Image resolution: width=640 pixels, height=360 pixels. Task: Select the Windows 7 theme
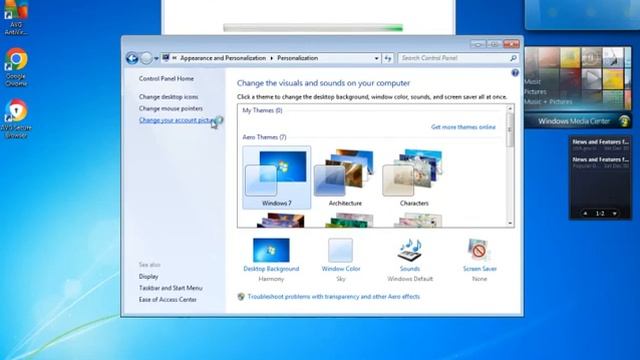pyautogui.click(x=277, y=178)
